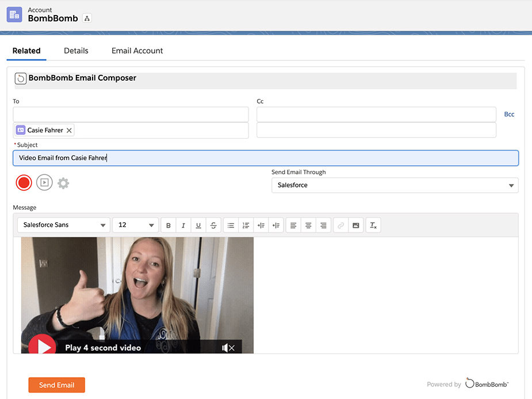
Task: Switch to the Related tab
Action: 26,51
